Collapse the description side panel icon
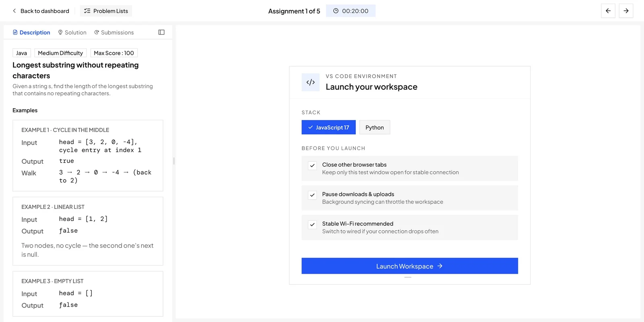The height and width of the screenshot is (322, 644). pos(161,32)
